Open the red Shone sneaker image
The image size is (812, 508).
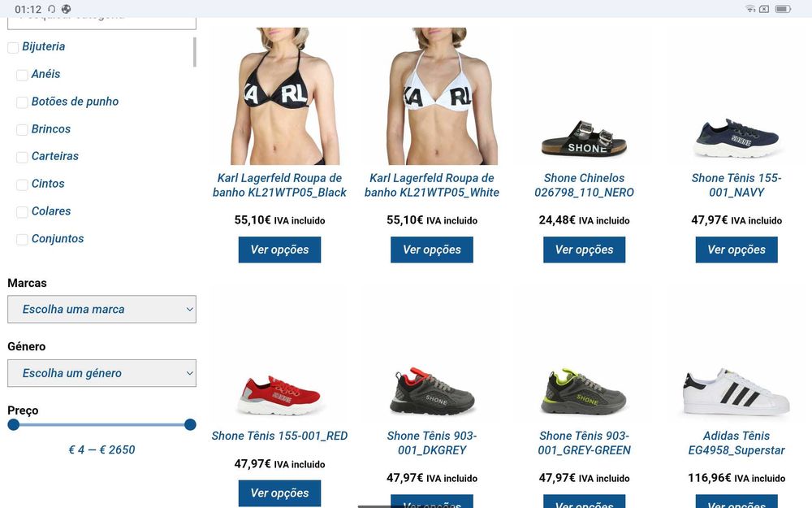pos(279,396)
